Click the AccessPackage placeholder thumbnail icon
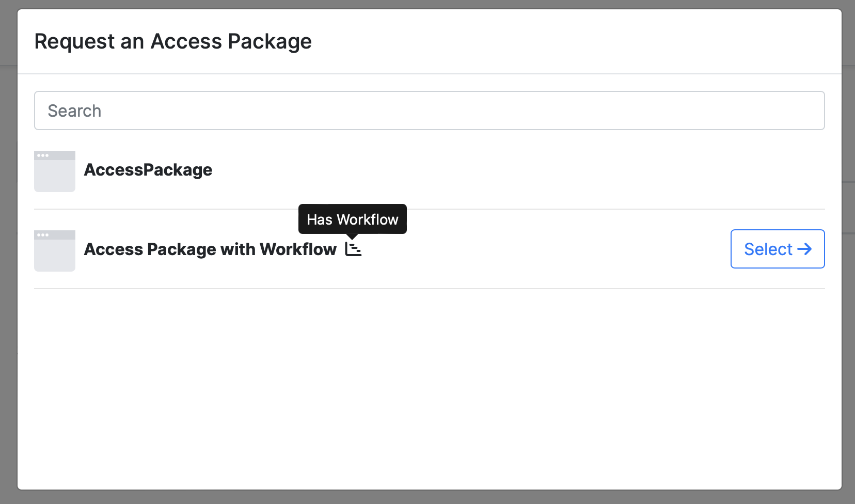This screenshot has width=855, height=504. pyautogui.click(x=55, y=171)
